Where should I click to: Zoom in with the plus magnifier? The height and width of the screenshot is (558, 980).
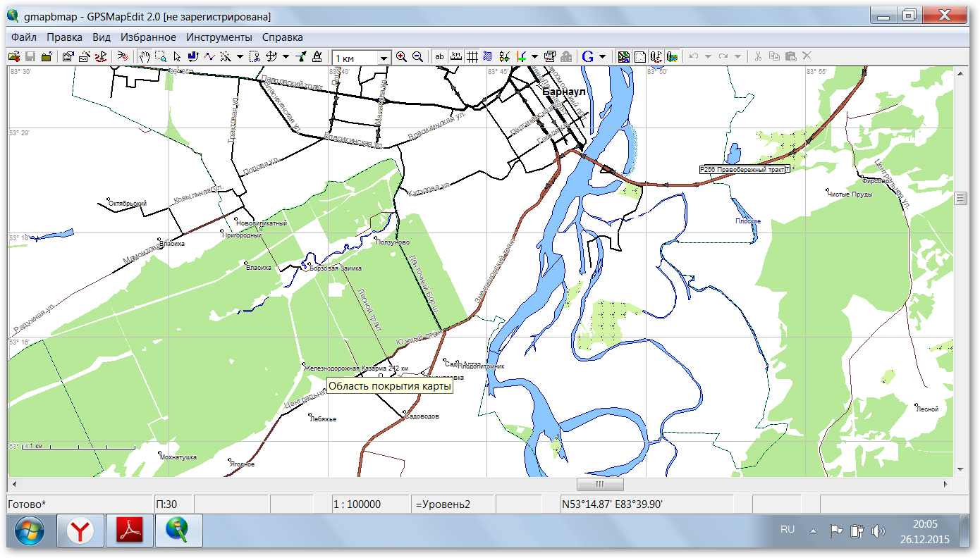tap(401, 56)
